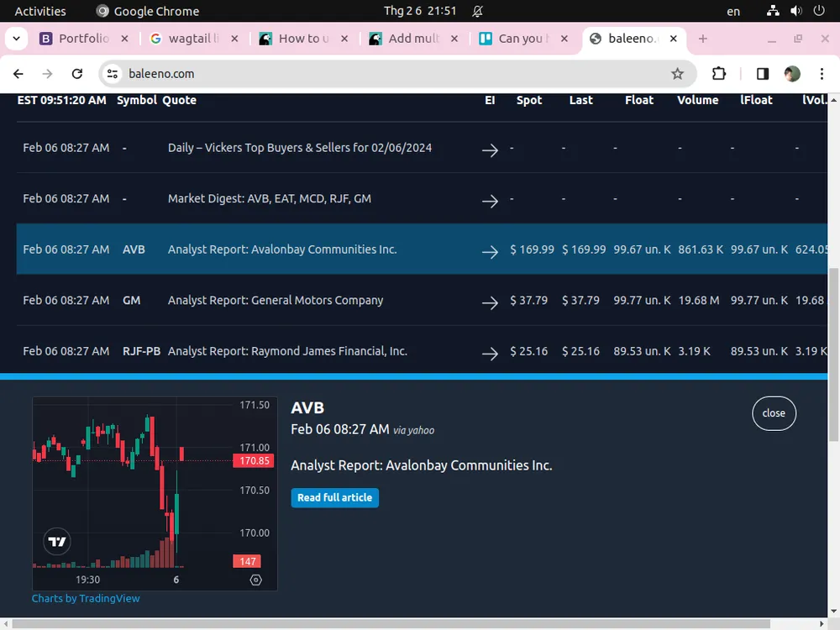Close the wagtail tab
This screenshot has height=630, width=840.
[234, 39]
